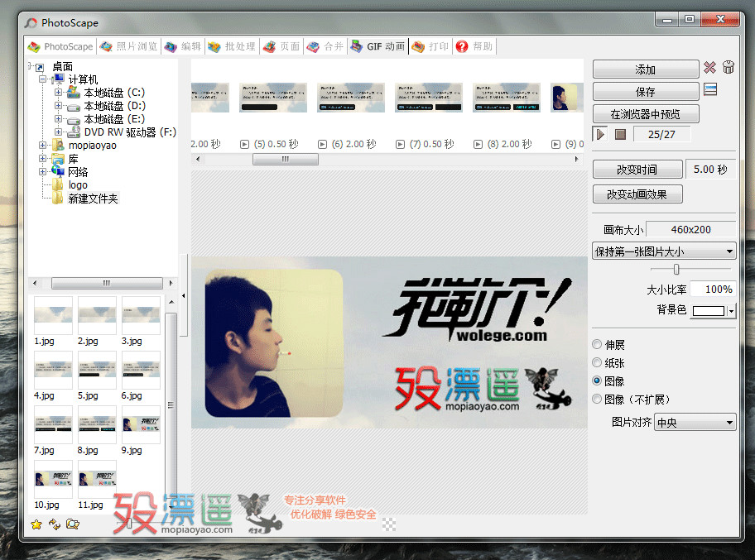This screenshot has width=755, height=560.
Task: Switch to the 照片浏览 tab
Action: pyautogui.click(x=128, y=46)
